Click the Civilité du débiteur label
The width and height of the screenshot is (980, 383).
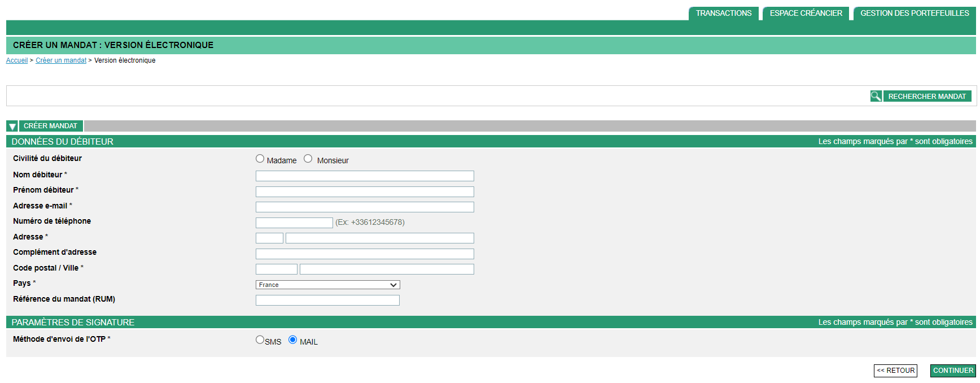(x=47, y=158)
